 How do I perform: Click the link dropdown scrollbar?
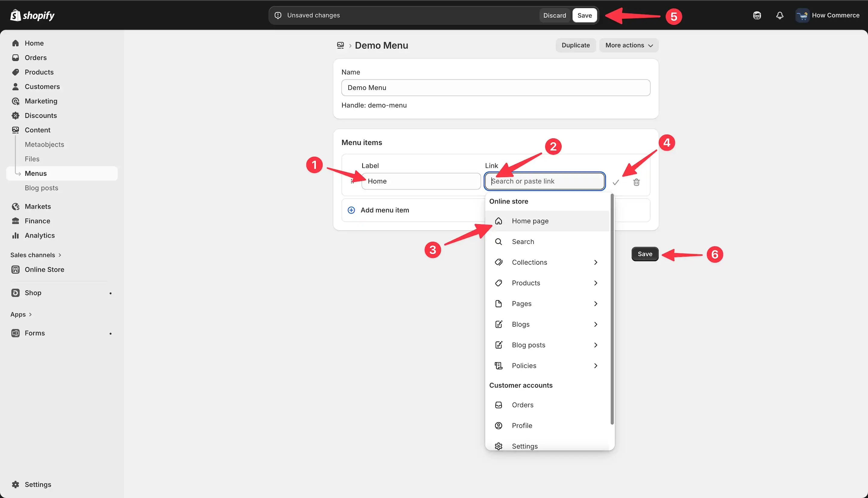pyautogui.click(x=612, y=309)
